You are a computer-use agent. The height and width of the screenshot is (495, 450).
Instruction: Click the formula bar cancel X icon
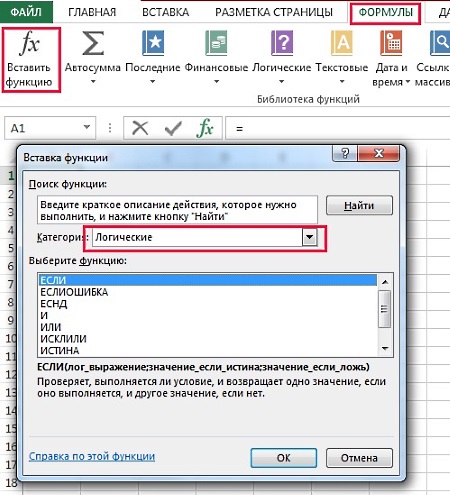pyautogui.click(x=140, y=128)
